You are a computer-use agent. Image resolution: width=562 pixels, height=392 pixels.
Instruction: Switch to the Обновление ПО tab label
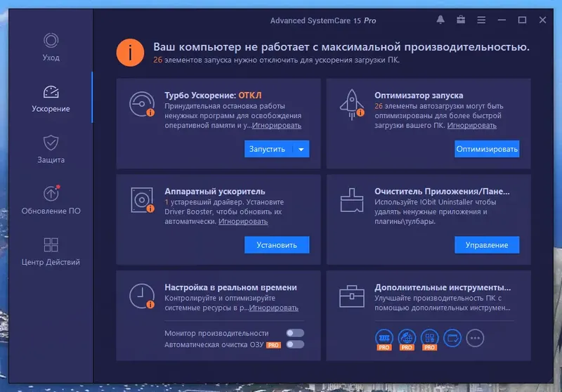tap(51, 211)
